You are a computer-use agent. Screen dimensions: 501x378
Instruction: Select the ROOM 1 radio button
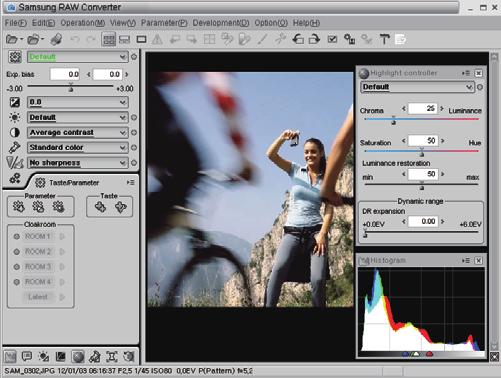[x=16, y=237]
